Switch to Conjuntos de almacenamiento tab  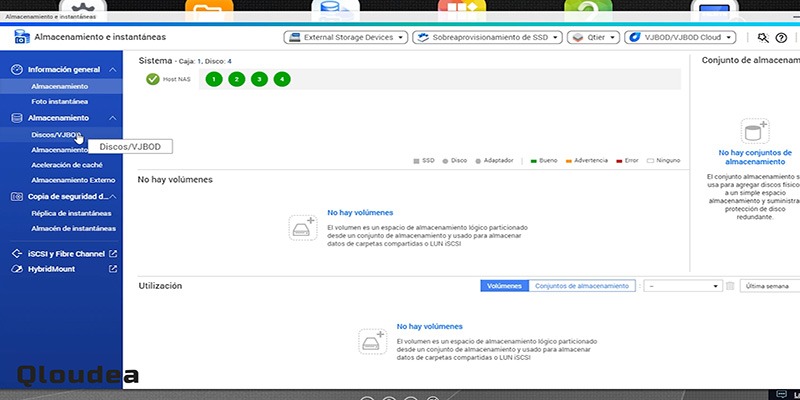582,286
